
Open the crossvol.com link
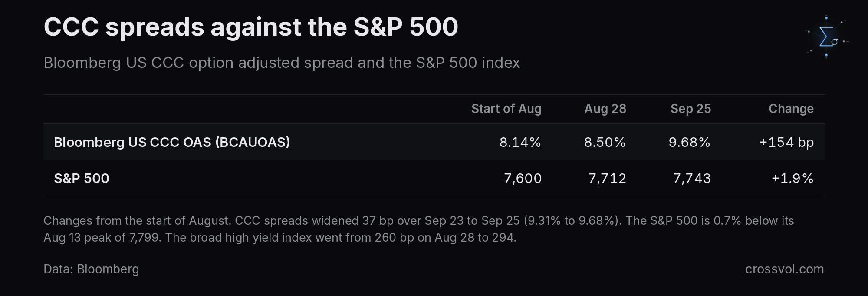click(x=784, y=269)
